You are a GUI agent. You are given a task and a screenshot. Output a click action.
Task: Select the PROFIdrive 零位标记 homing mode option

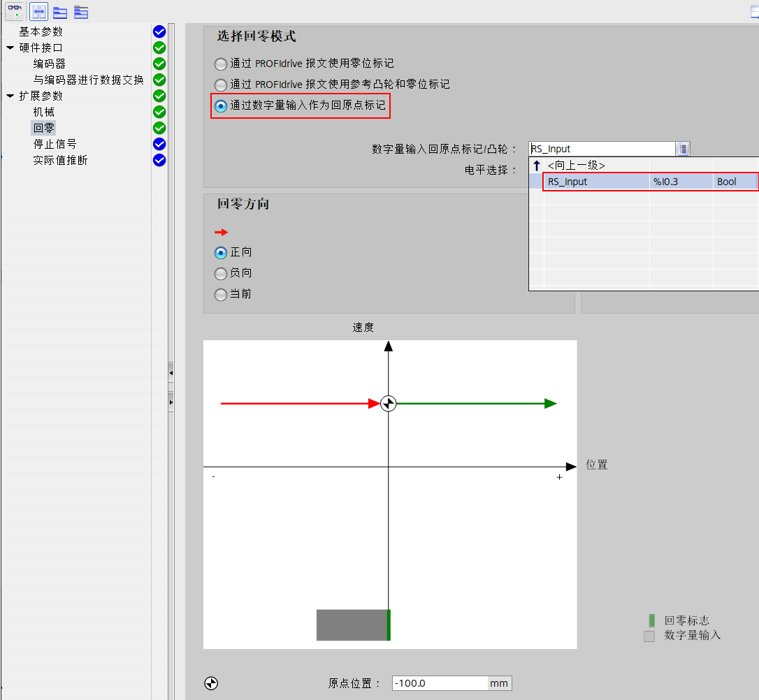point(221,64)
